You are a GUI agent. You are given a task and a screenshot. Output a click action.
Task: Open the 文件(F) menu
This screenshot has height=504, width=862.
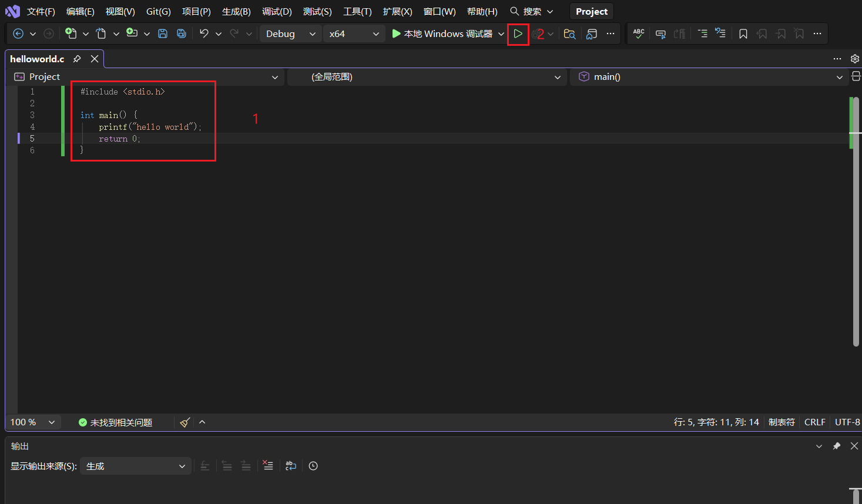tap(41, 12)
